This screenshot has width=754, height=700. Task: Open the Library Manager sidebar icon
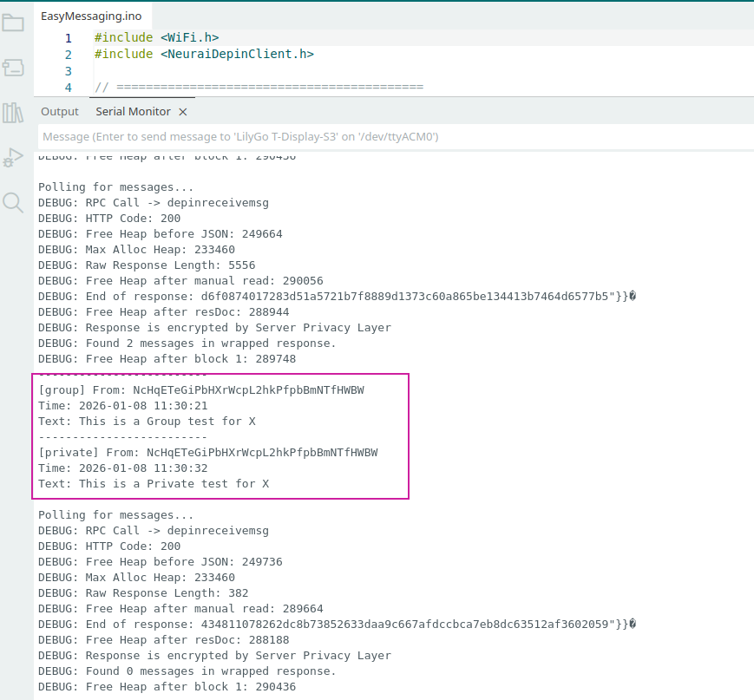[13, 113]
